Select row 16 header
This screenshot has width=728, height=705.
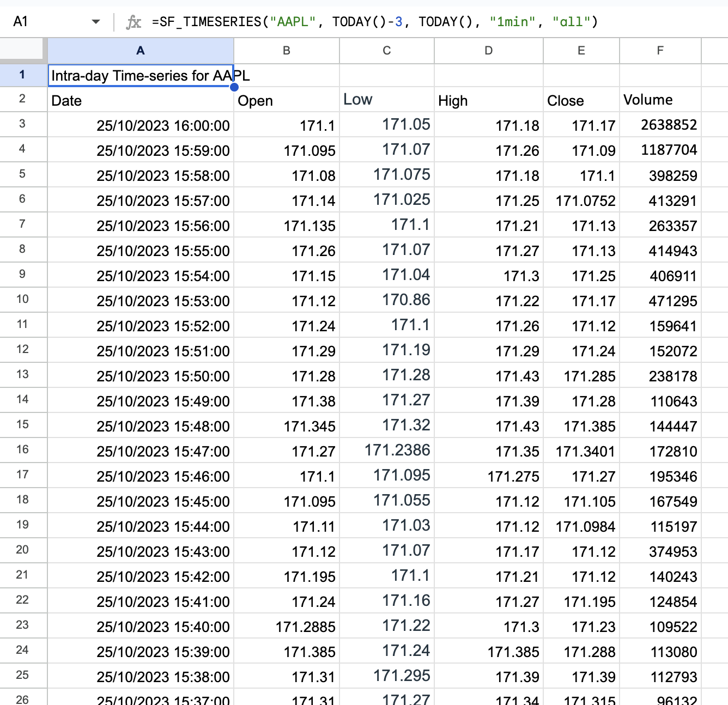23,449
